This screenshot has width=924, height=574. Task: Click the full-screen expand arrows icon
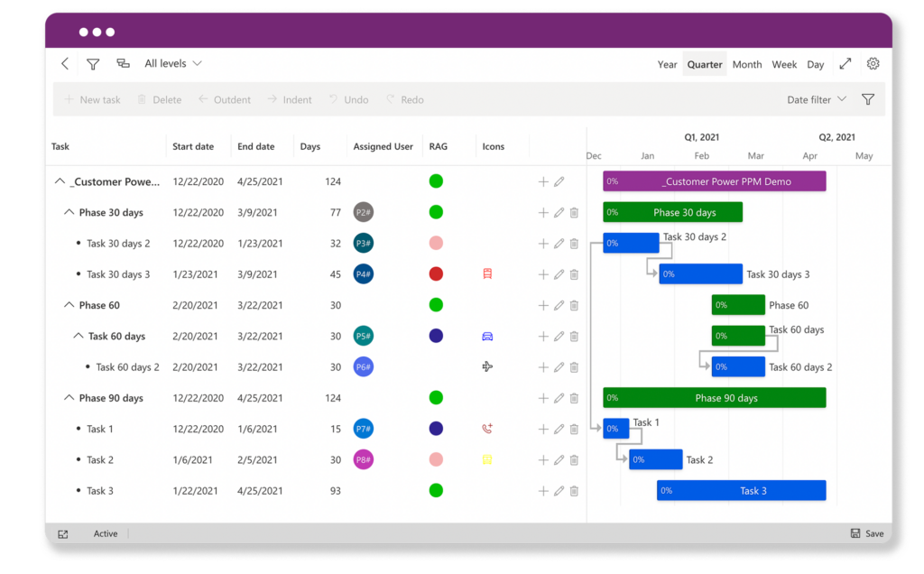[x=845, y=64]
